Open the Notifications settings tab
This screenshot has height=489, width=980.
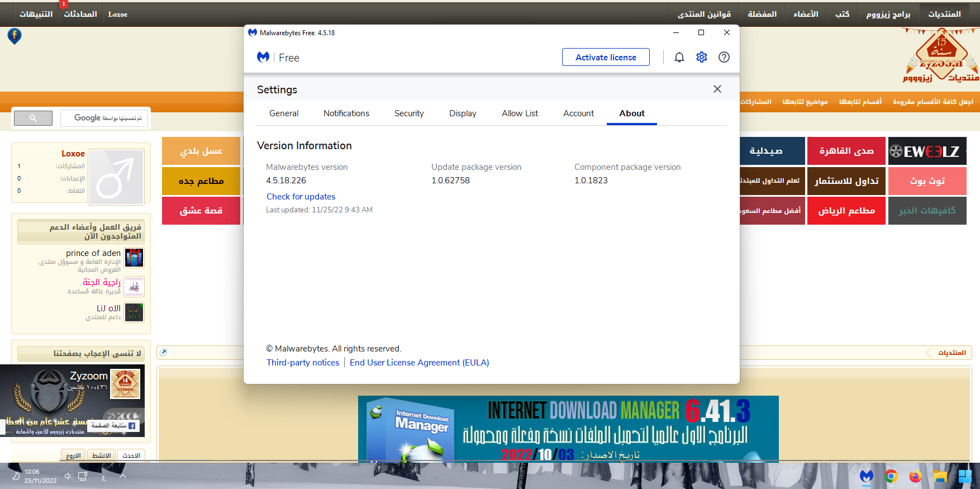click(x=346, y=113)
